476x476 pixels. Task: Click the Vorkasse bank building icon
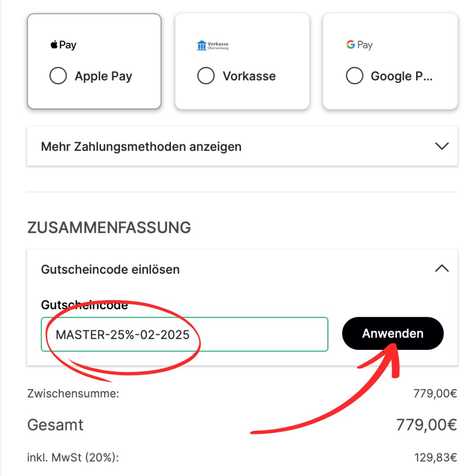(x=201, y=45)
